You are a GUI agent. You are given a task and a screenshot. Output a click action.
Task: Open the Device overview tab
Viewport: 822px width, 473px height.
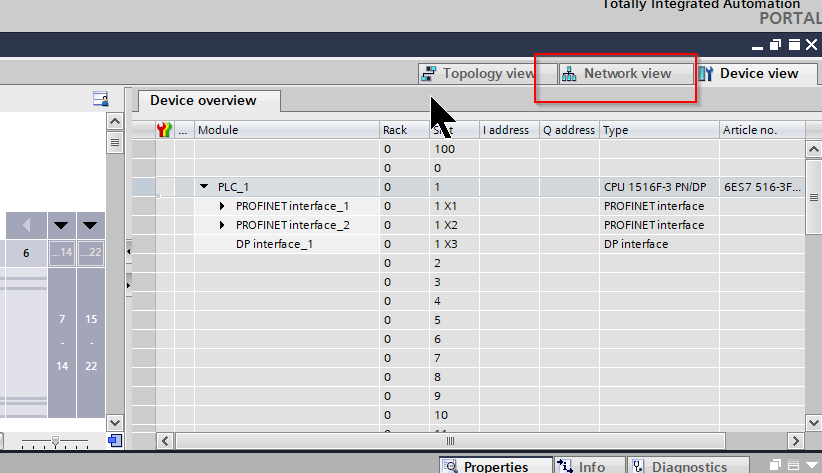coord(209,101)
